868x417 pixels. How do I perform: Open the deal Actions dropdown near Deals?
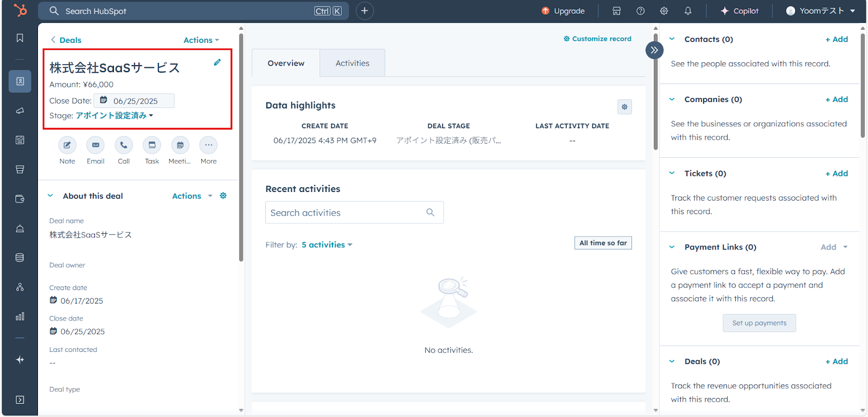tap(201, 40)
